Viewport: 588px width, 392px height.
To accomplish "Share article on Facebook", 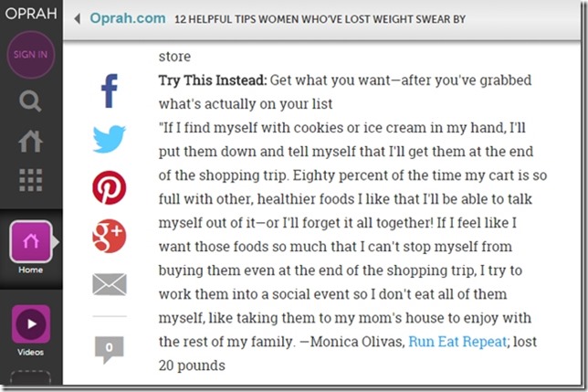I will coord(110,90).
